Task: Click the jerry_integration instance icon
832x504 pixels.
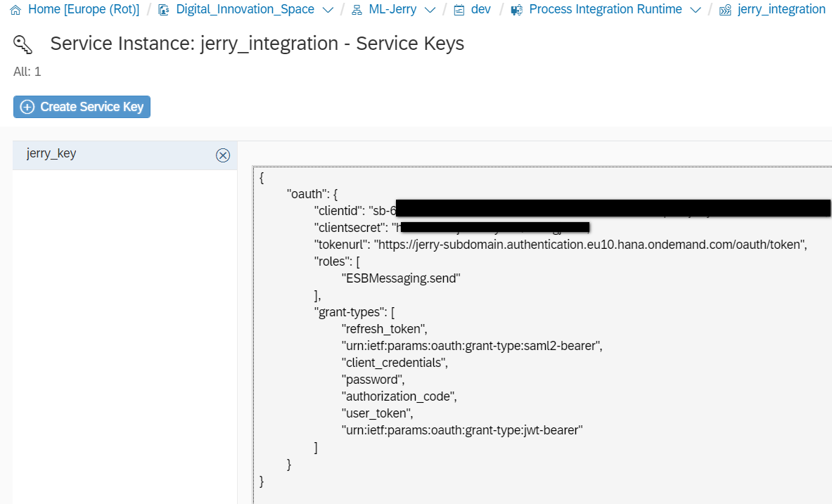Action: coord(725,10)
